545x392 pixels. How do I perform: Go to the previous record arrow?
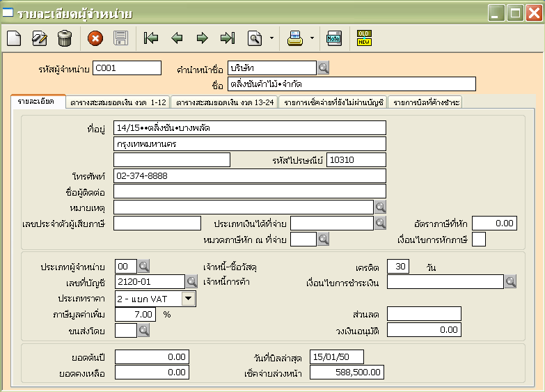point(177,39)
